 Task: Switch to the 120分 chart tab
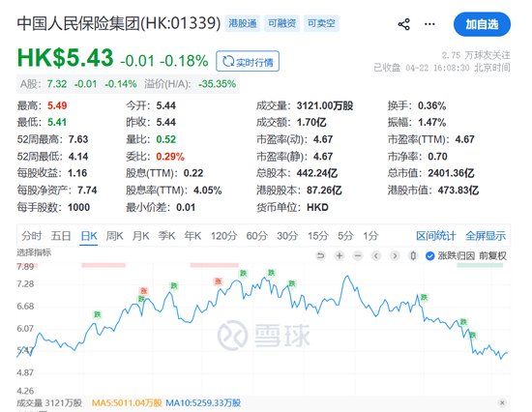[223, 236]
